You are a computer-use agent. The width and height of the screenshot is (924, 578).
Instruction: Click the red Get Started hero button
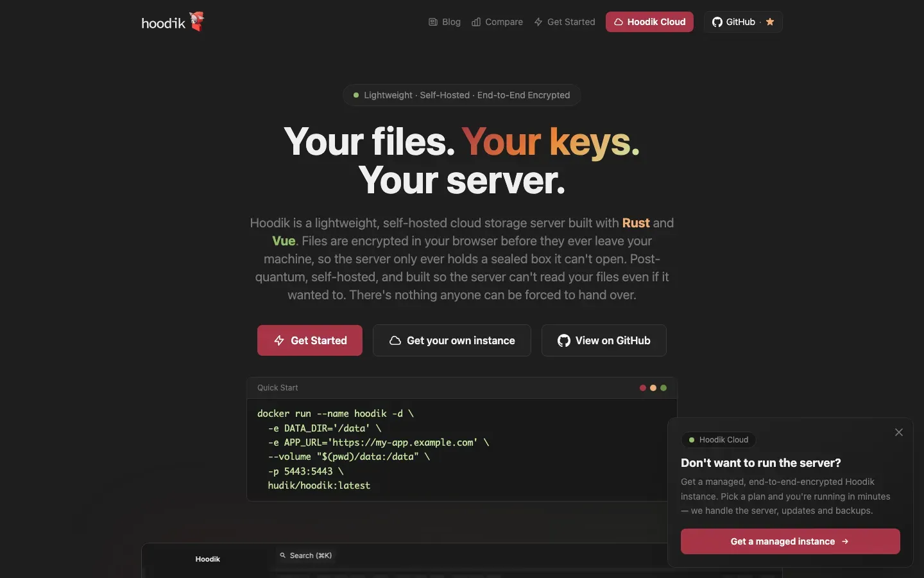[x=310, y=340]
